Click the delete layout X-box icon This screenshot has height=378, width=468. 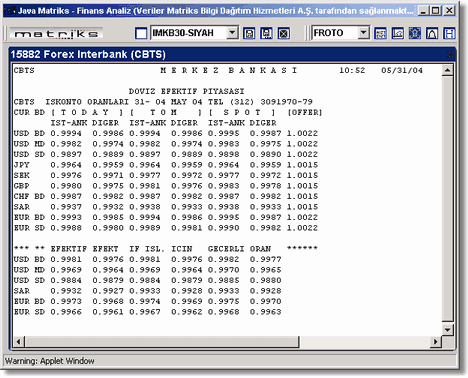click(x=284, y=33)
